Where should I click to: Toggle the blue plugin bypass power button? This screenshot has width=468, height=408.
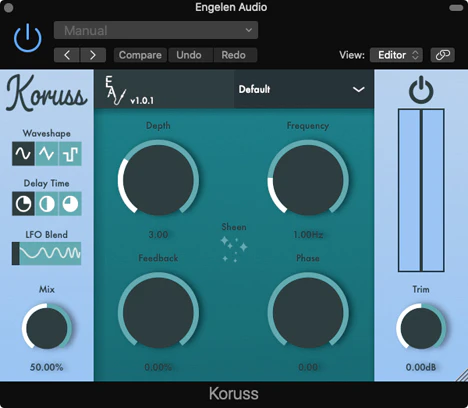pos(28,38)
